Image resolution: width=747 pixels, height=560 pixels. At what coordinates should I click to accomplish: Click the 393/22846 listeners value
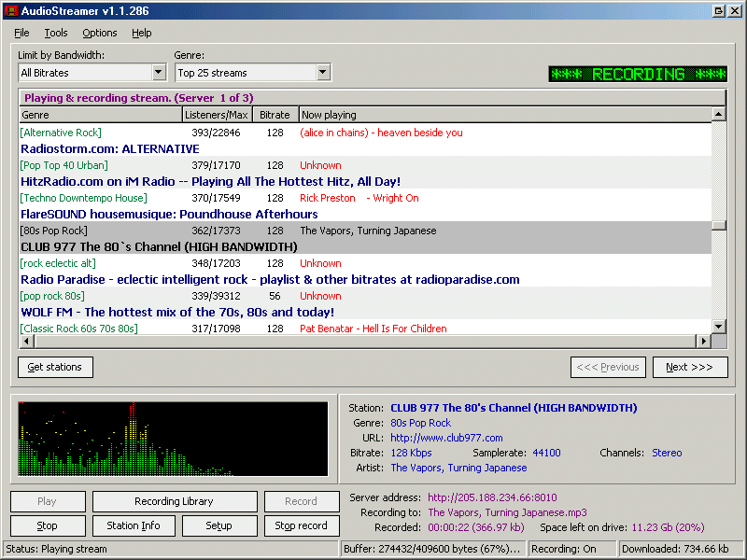(x=216, y=133)
